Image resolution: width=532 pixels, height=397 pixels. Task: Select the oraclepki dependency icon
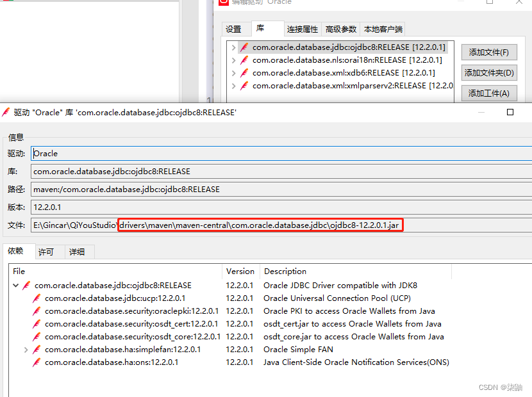pos(37,311)
